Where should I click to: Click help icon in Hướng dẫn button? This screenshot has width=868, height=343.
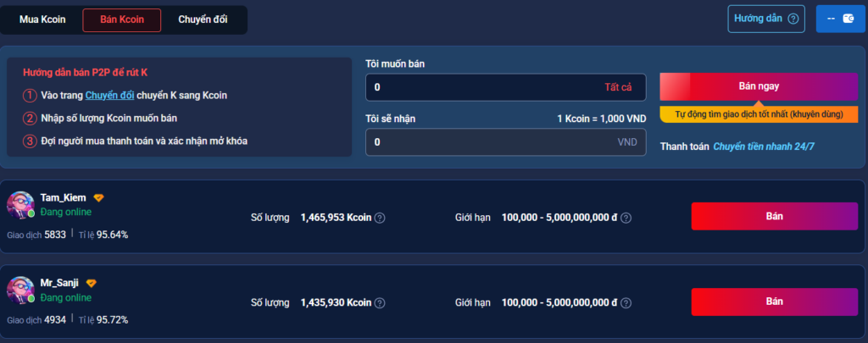793,19
